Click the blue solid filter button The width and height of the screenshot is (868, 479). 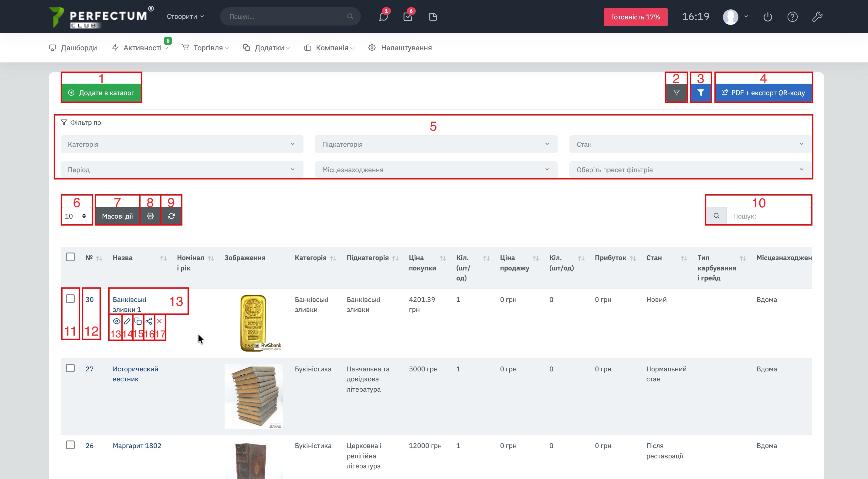(700, 93)
